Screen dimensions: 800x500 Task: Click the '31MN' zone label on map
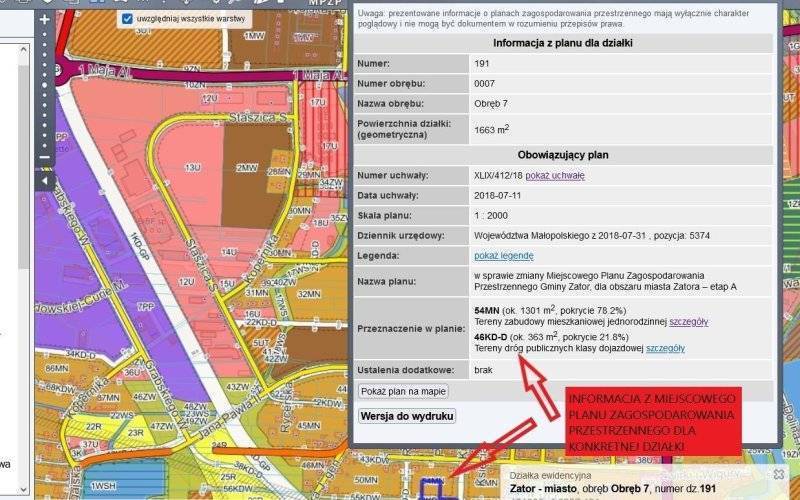coord(257,293)
